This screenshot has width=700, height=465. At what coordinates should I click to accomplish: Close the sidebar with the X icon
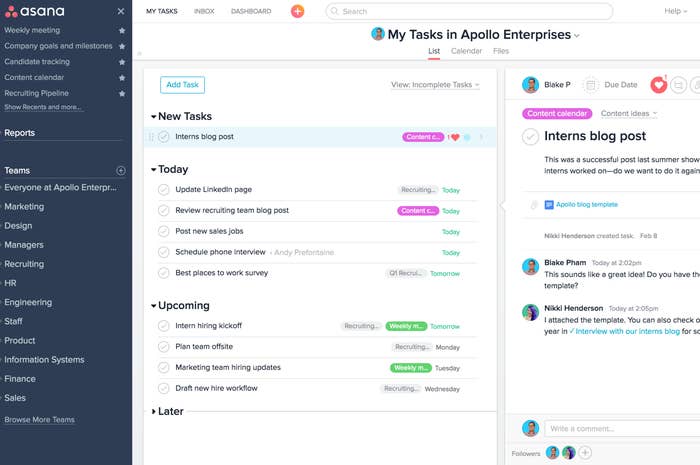(121, 11)
